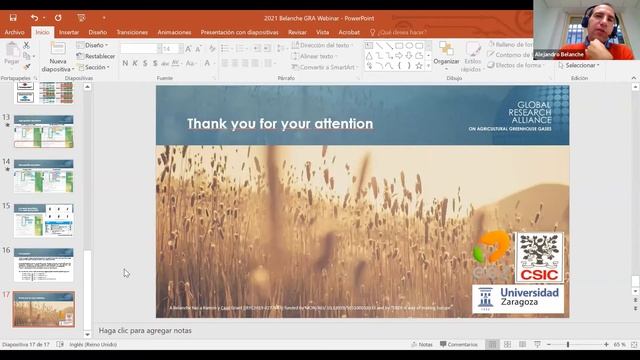Toggle bold (N) formatting
This screenshot has width=640, height=360.
point(125,63)
